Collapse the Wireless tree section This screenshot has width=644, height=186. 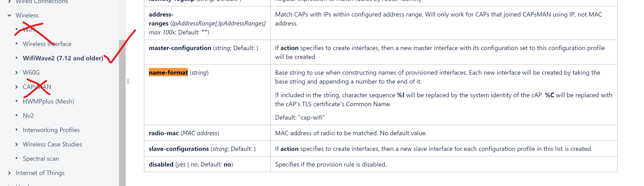(x=10, y=15)
